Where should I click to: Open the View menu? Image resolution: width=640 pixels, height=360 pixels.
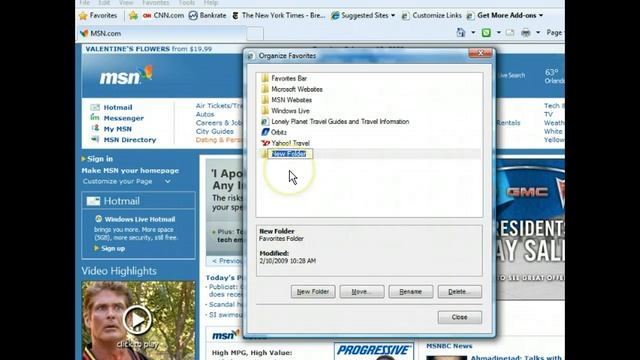click(126, 3)
